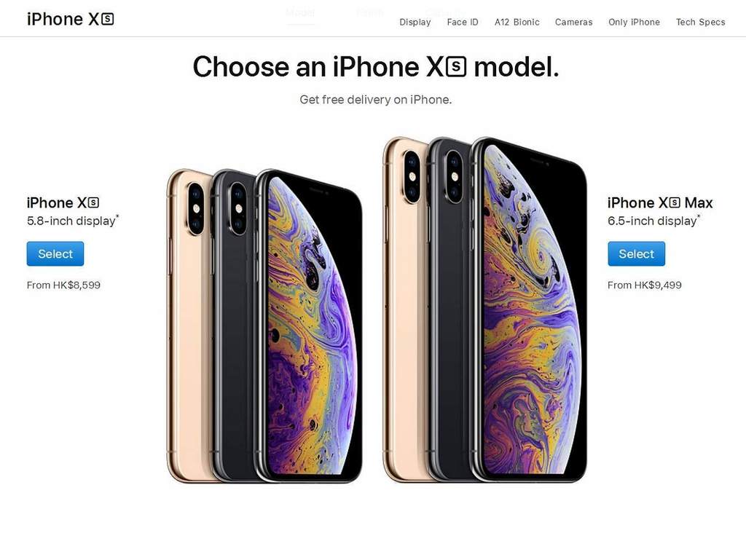Go to the Face ID section
The image size is (746, 560).
coord(463,22)
